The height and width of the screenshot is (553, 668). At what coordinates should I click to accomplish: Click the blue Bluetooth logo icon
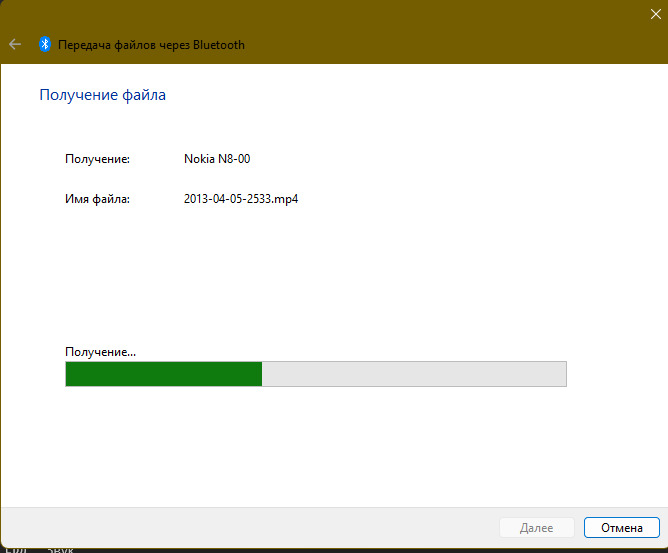45,44
